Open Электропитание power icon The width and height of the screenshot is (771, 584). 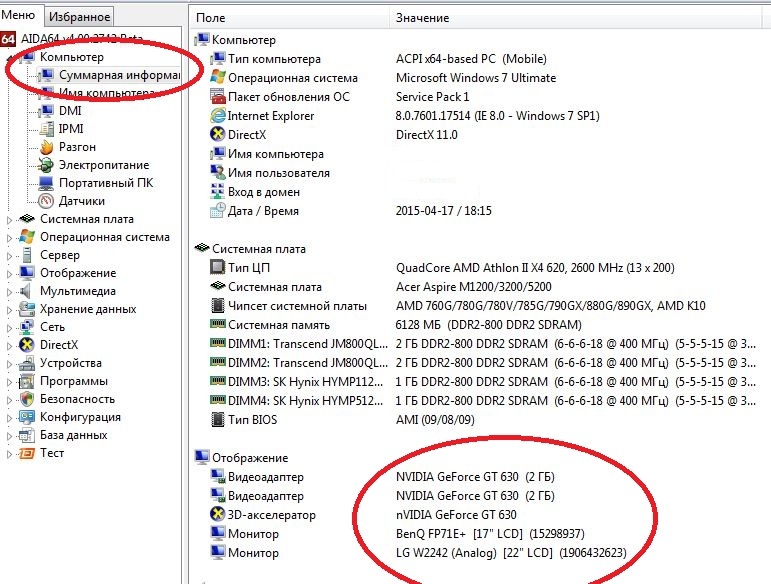(47, 165)
